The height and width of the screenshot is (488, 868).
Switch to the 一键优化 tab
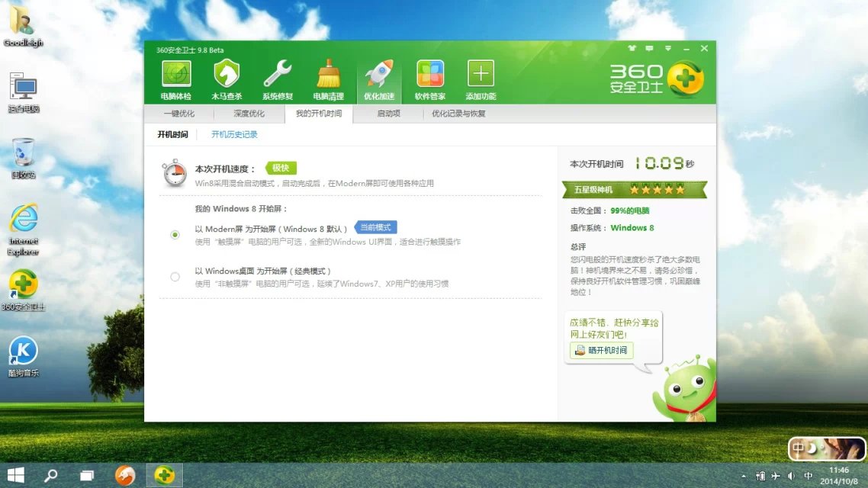pos(178,114)
